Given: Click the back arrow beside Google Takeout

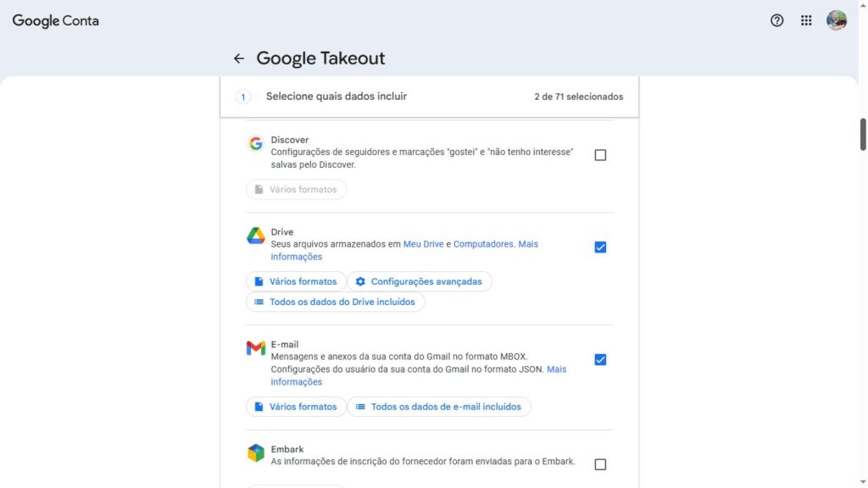Looking at the screenshot, I should click(239, 58).
